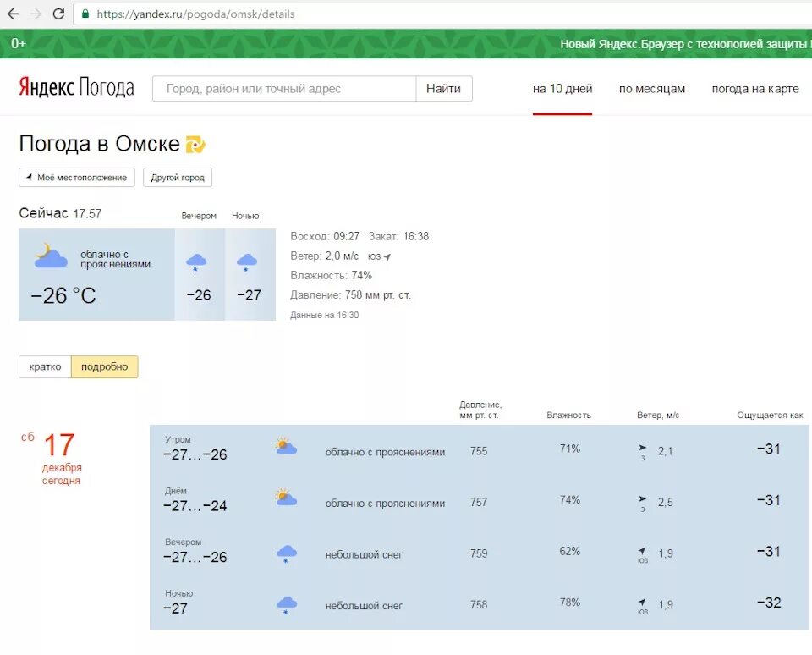Viewport: 812px width, 655px height.
Task: Click the Ночью −27 temperature in table
Action: point(175,608)
